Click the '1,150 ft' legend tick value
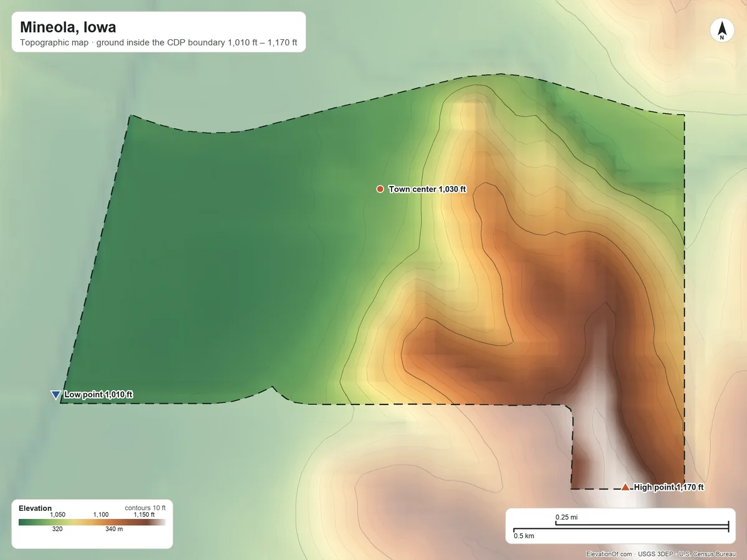Screen dimensions: 747x560 tap(144, 515)
